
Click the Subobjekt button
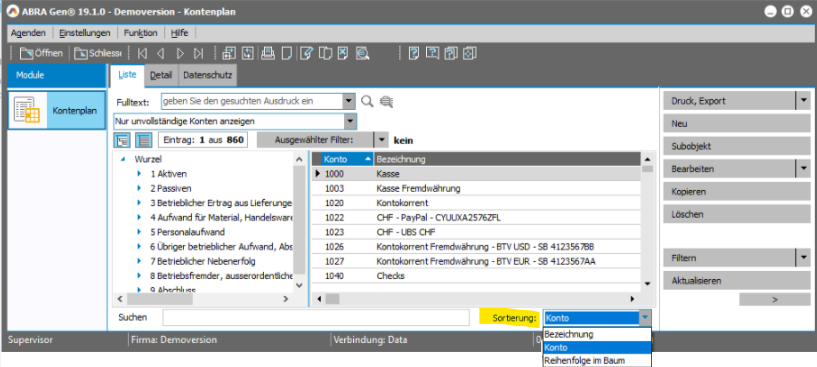click(x=736, y=146)
